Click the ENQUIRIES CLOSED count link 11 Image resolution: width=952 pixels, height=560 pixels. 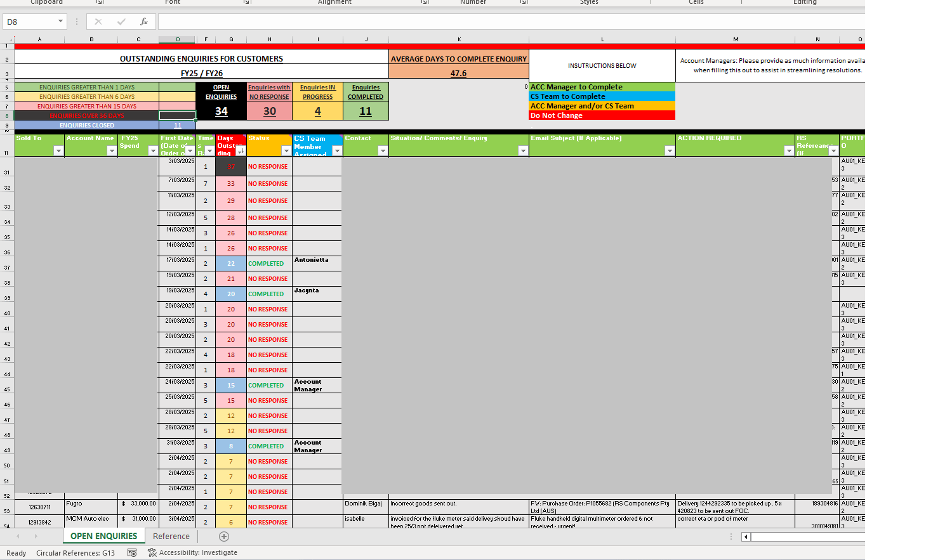pyautogui.click(x=178, y=126)
